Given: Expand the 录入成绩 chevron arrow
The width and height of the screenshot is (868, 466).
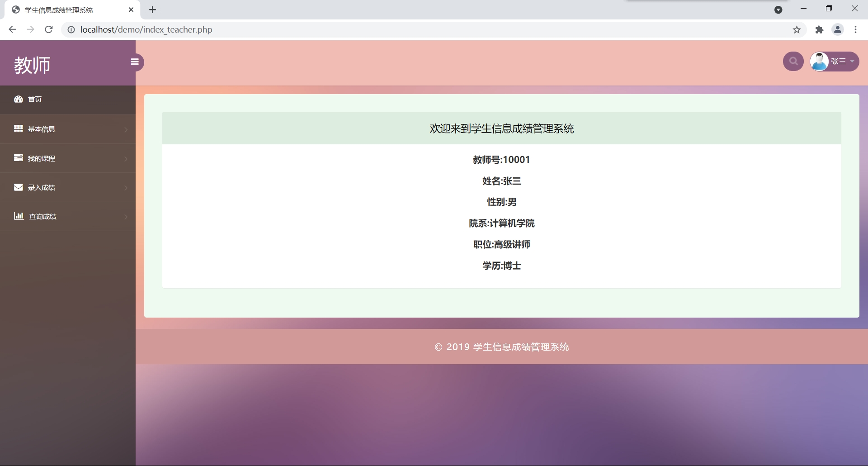Looking at the screenshot, I should pos(126,188).
